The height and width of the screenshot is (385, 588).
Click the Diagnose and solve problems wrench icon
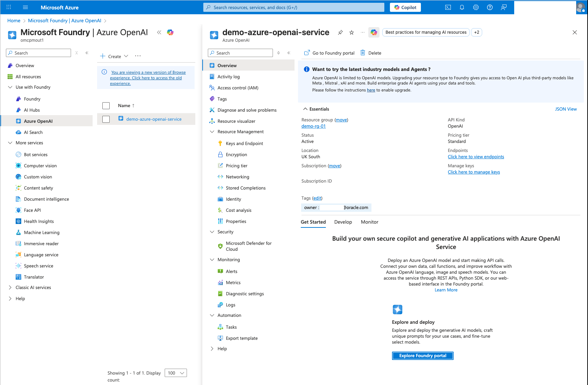tap(212, 110)
